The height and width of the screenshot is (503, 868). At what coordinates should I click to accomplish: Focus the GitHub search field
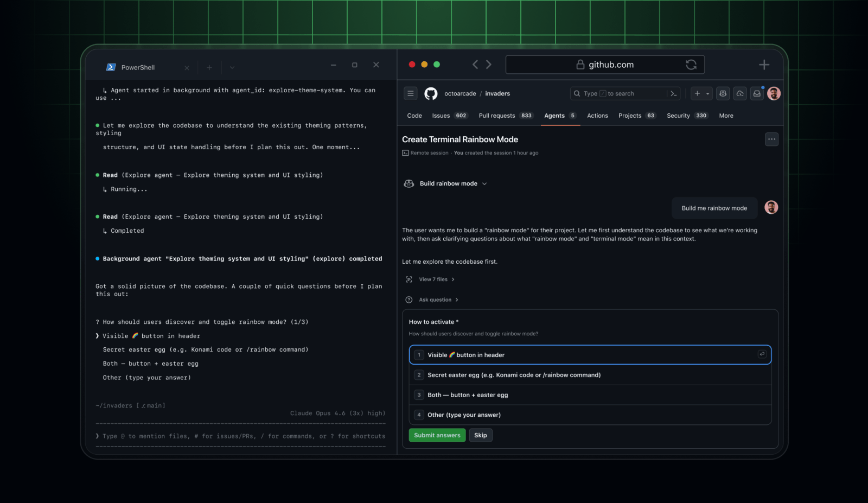pyautogui.click(x=618, y=93)
